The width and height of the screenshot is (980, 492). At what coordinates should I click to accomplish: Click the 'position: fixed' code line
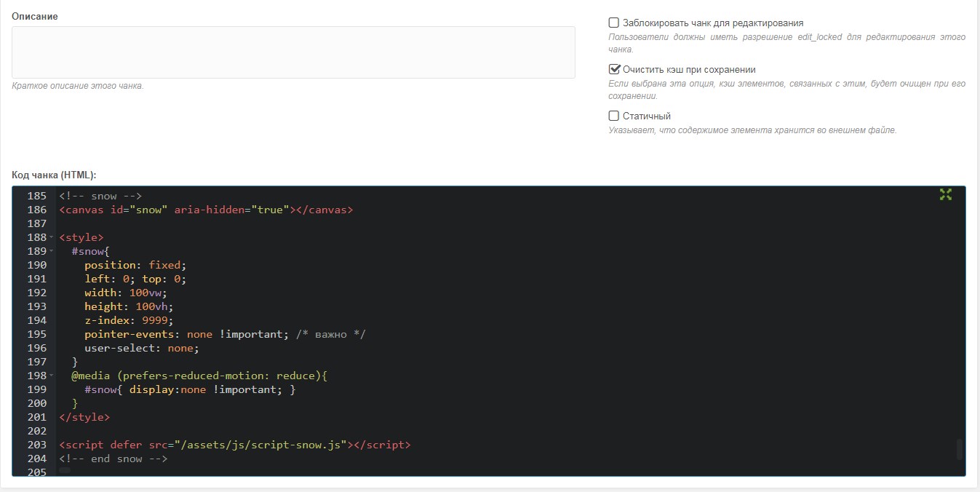pos(135,265)
